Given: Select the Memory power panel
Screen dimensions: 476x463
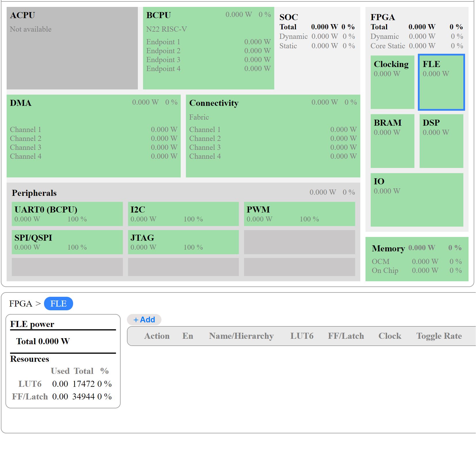Looking at the screenshot, I should coord(417,259).
